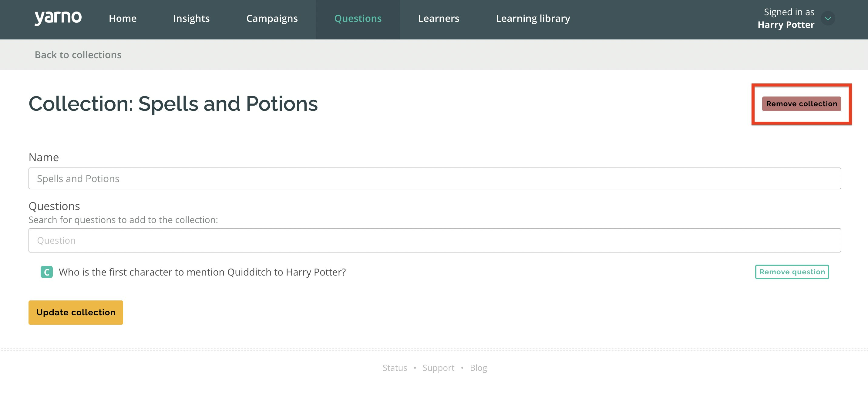Screen dimensions: 868x420
Task: Click the Update collection button
Action: 76,313
